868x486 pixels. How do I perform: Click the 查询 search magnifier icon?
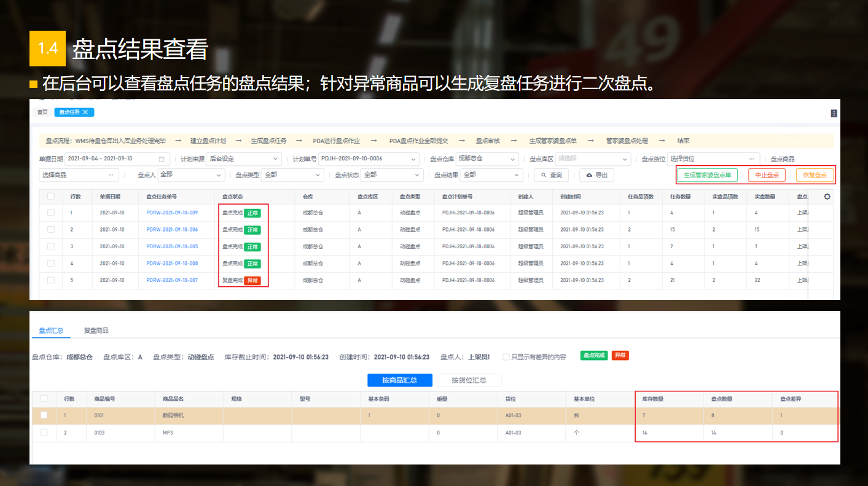544,174
